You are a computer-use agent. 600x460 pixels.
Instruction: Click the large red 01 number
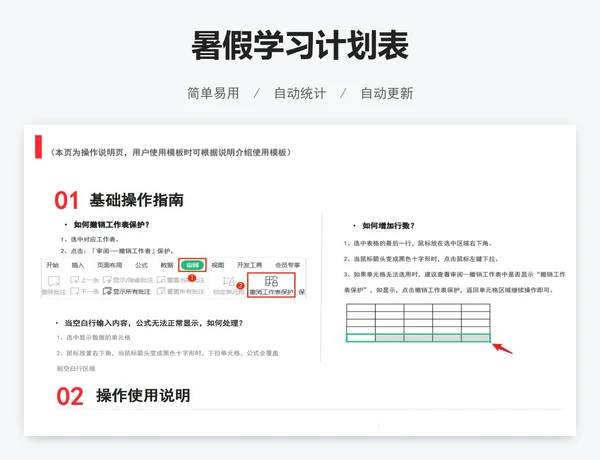67,201
